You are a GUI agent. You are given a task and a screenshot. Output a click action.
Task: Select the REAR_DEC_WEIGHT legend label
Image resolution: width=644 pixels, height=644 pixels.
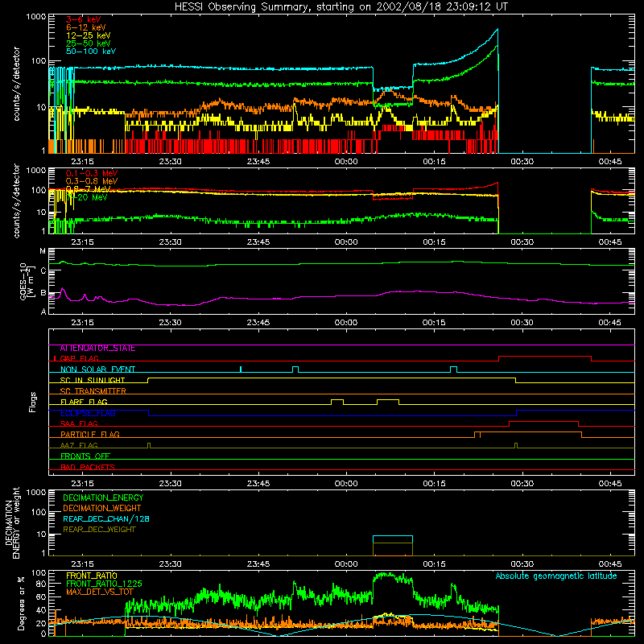click(99, 530)
